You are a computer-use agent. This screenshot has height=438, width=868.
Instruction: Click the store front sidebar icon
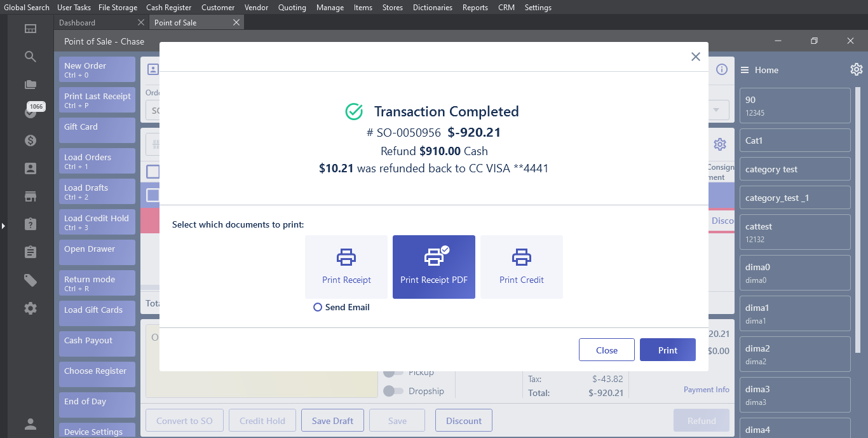coord(31,196)
